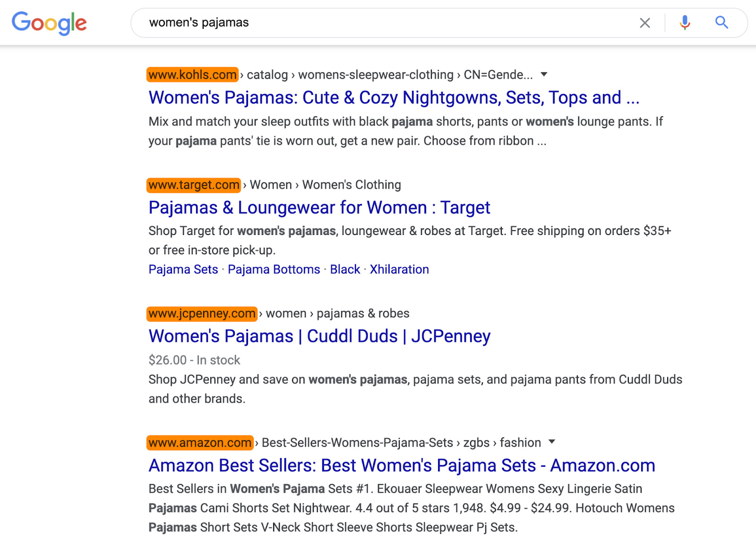Open Pajamas & Loungewear for Women : Target
This screenshot has width=756, height=556.
coord(319,208)
